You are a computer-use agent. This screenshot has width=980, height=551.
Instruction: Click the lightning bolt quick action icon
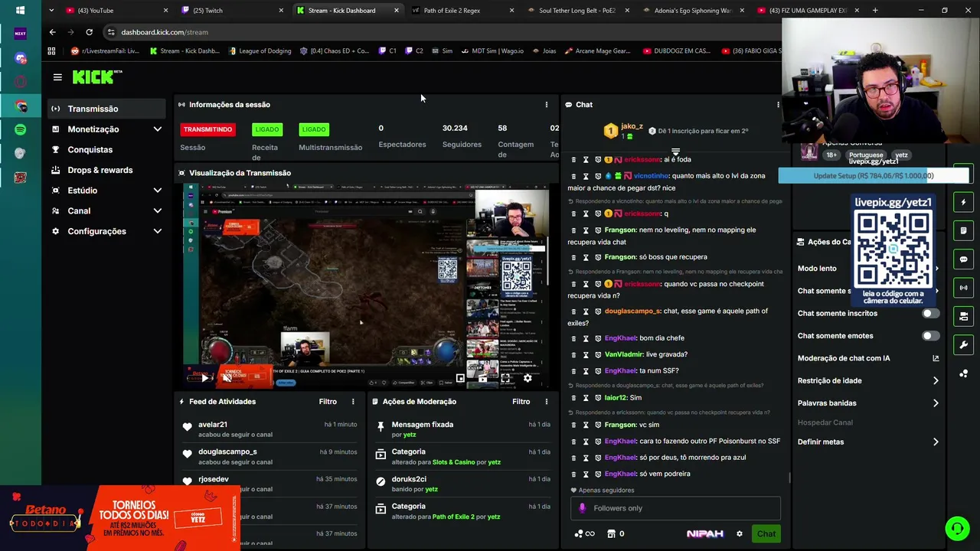[x=963, y=202]
